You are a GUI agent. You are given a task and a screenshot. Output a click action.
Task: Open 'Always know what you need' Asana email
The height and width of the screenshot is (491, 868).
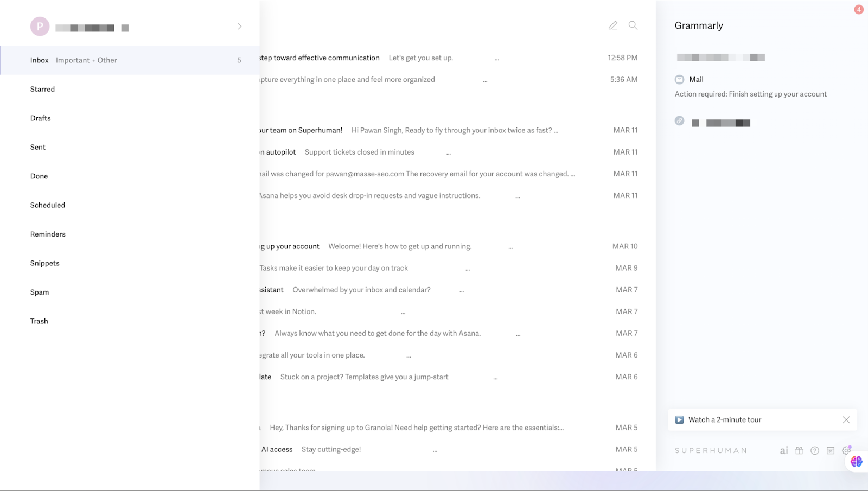457,333
